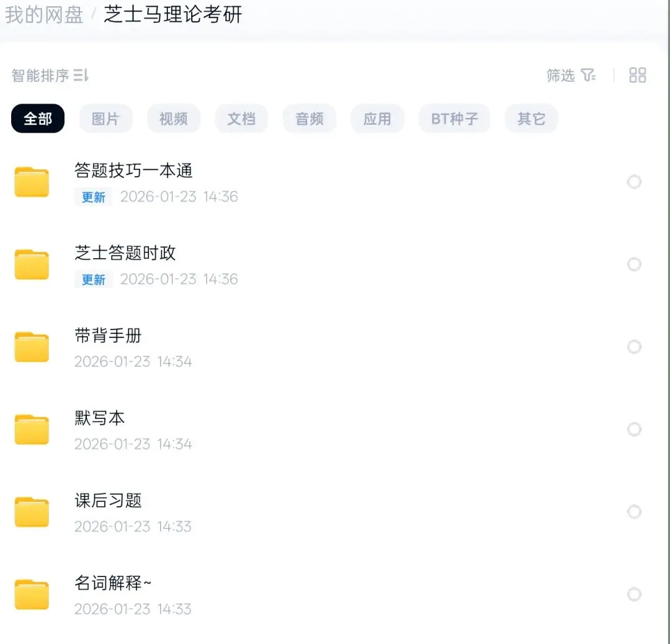
Task: Select the 答题技巧一本通 radio circle
Action: point(634,182)
